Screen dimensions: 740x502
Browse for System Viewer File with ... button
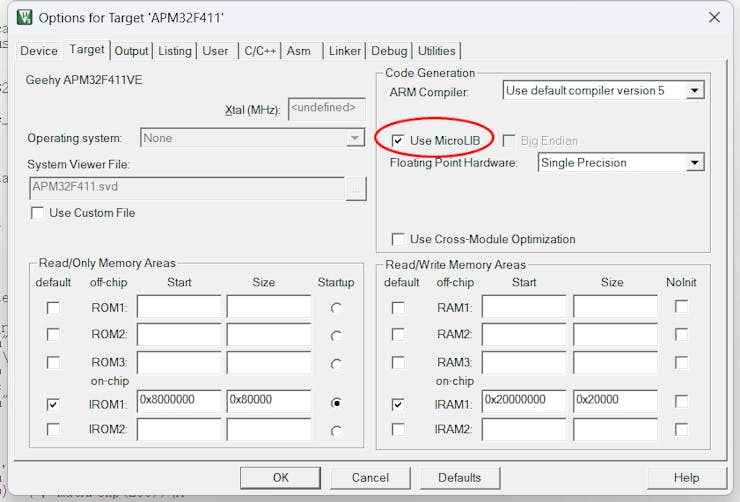(x=356, y=189)
